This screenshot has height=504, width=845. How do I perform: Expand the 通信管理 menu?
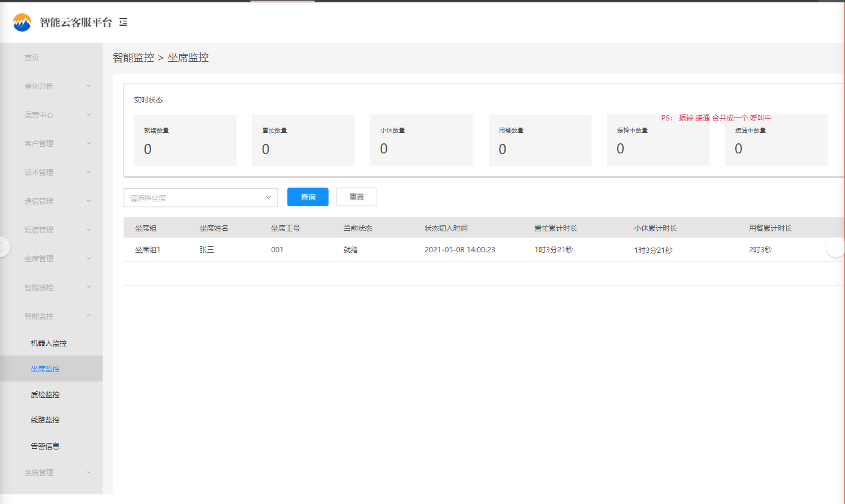point(52,201)
